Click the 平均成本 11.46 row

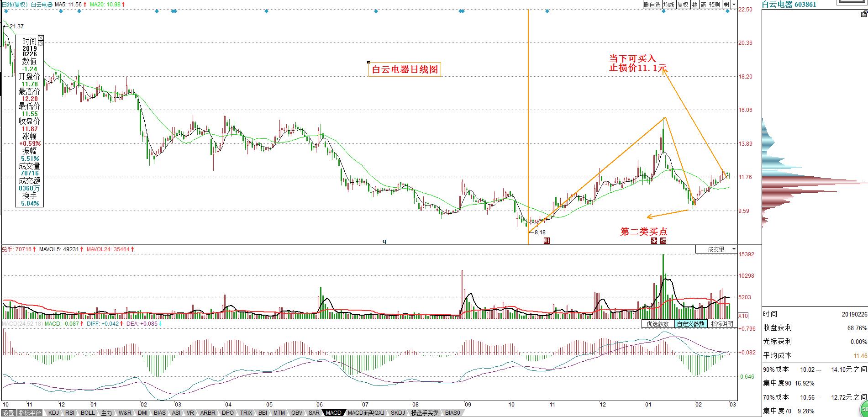815,355
